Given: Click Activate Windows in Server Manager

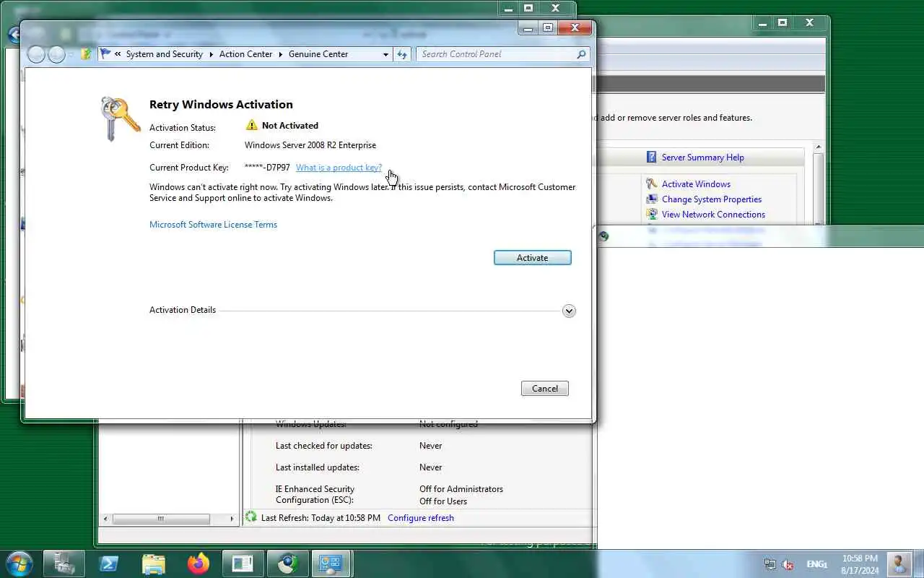Looking at the screenshot, I should (x=696, y=184).
